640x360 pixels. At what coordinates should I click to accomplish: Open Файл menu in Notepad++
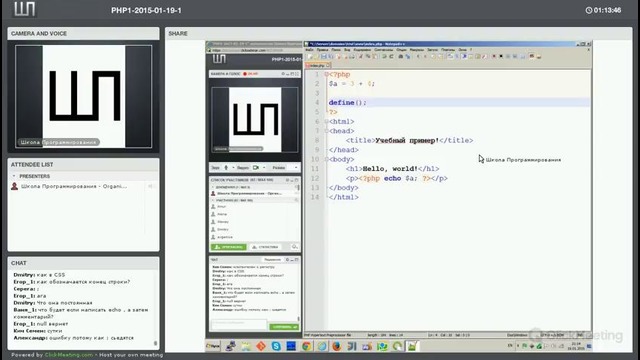tap(309, 50)
